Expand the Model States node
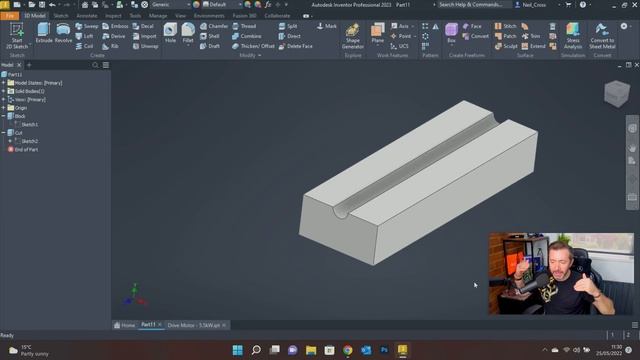640x360 pixels. (x=4, y=83)
